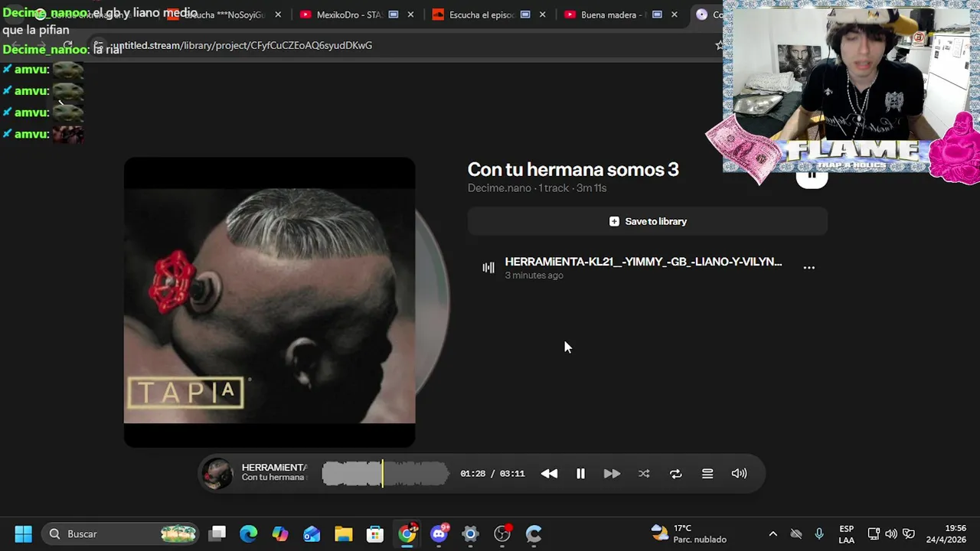Click the volume speaker icon in the player

[x=739, y=474]
